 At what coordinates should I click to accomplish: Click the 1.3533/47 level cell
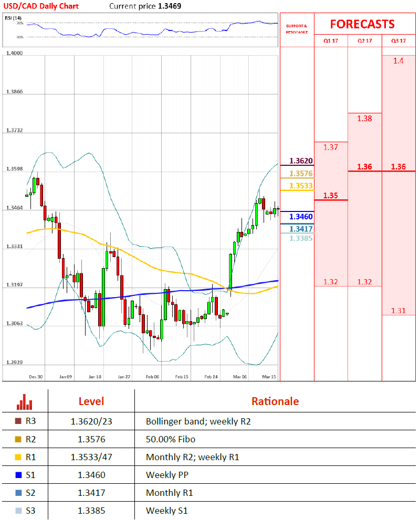(x=91, y=458)
